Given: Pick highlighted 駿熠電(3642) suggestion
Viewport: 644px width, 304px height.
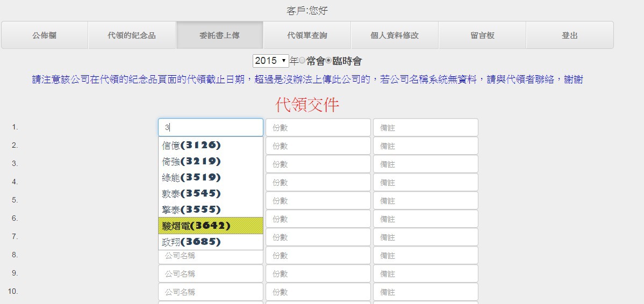Looking at the screenshot, I should 211,226.
